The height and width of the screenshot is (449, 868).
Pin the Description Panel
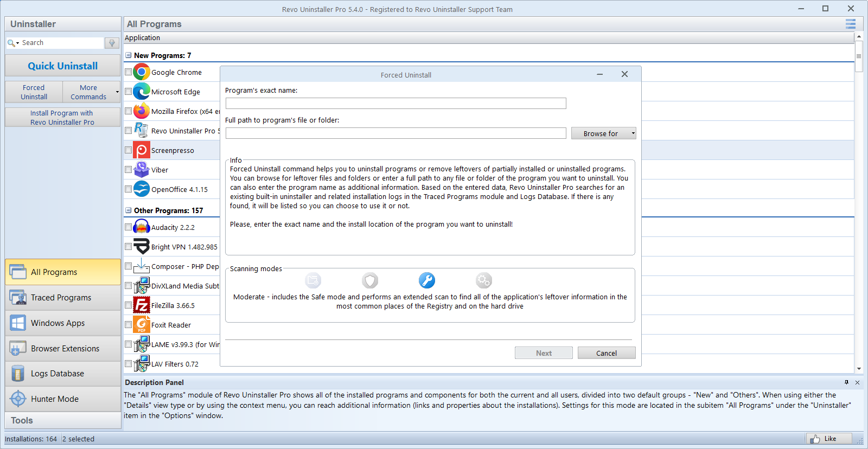pos(846,382)
